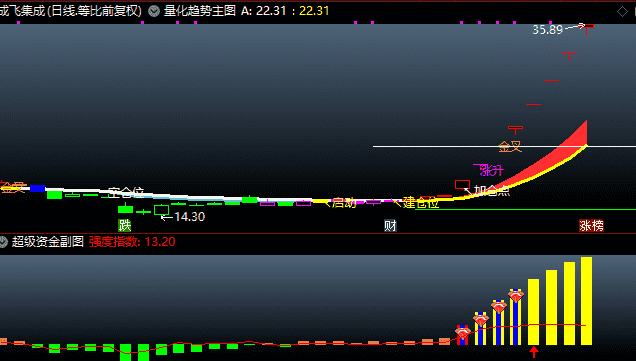Click the tallest yellow capital bar

tap(587, 301)
